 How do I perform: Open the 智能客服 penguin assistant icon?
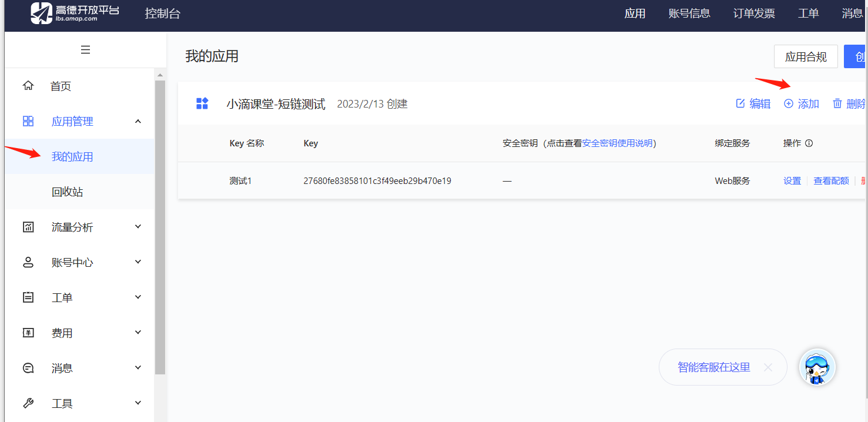coord(817,367)
